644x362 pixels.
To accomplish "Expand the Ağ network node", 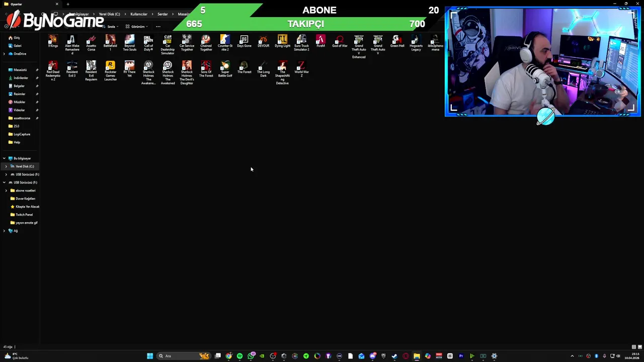I will coord(4,231).
